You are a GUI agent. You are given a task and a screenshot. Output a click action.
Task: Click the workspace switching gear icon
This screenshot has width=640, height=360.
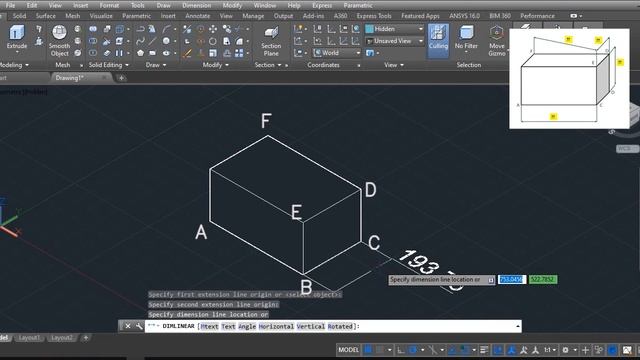pyautogui.click(x=565, y=350)
